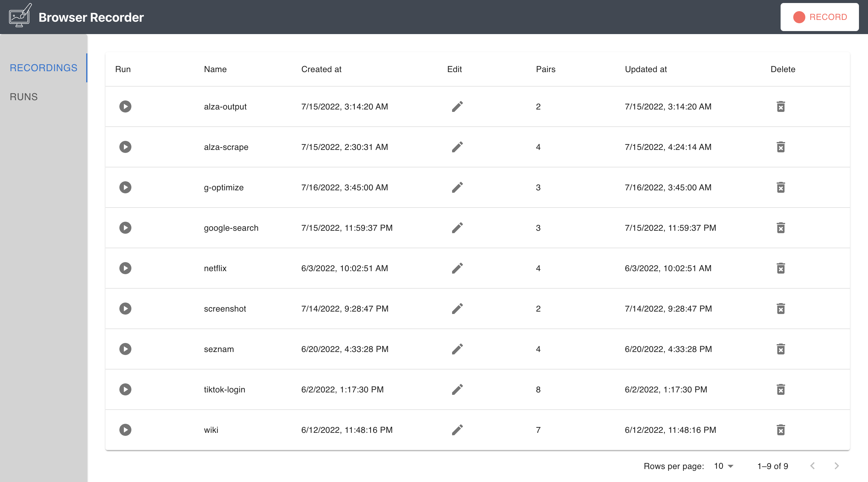Click pencil icon for seznam
868x482 pixels.
pyautogui.click(x=457, y=349)
